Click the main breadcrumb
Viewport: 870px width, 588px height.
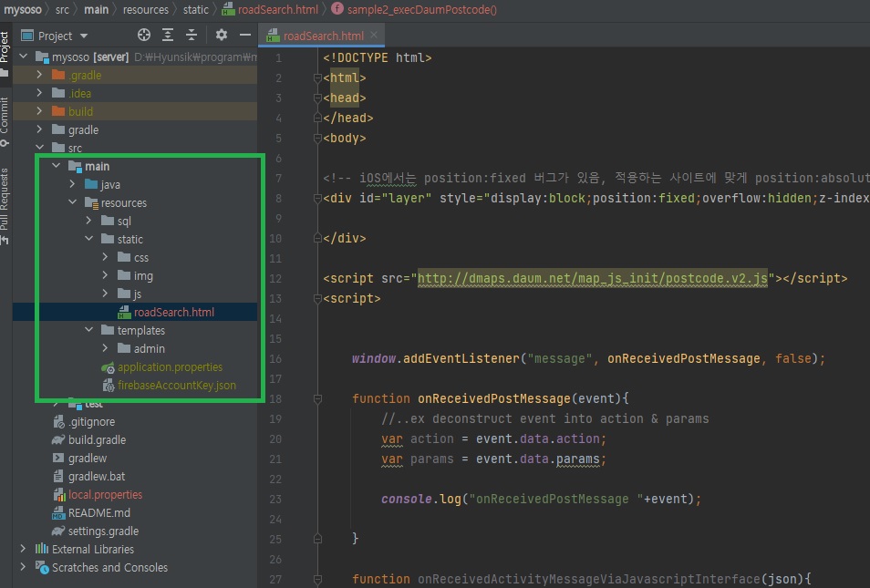click(x=96, y=9)
